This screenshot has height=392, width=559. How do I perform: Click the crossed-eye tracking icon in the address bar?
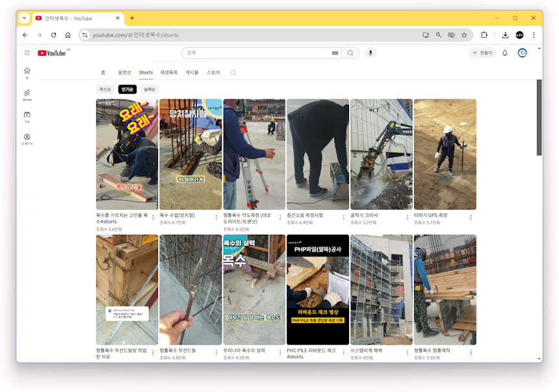[x=451, y=35]
